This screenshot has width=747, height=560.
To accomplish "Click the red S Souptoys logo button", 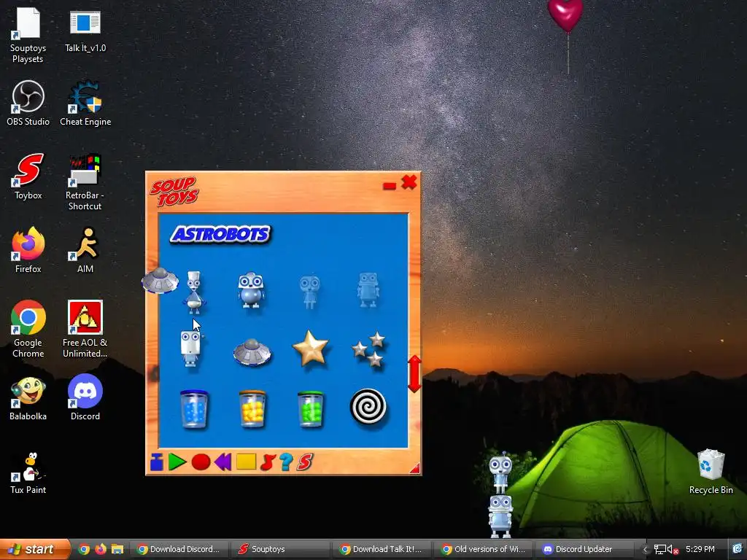I will [305, 462].
